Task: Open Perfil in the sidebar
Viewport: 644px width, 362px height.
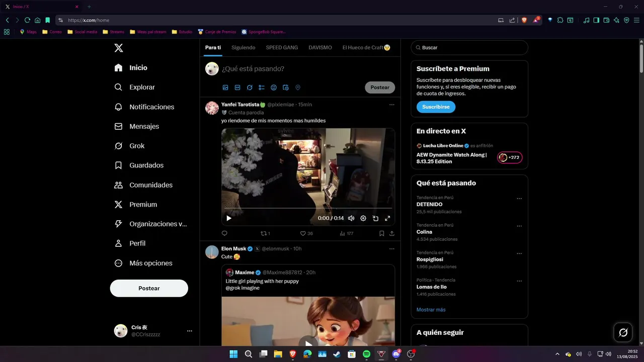Action: click(x=130, y=243)
